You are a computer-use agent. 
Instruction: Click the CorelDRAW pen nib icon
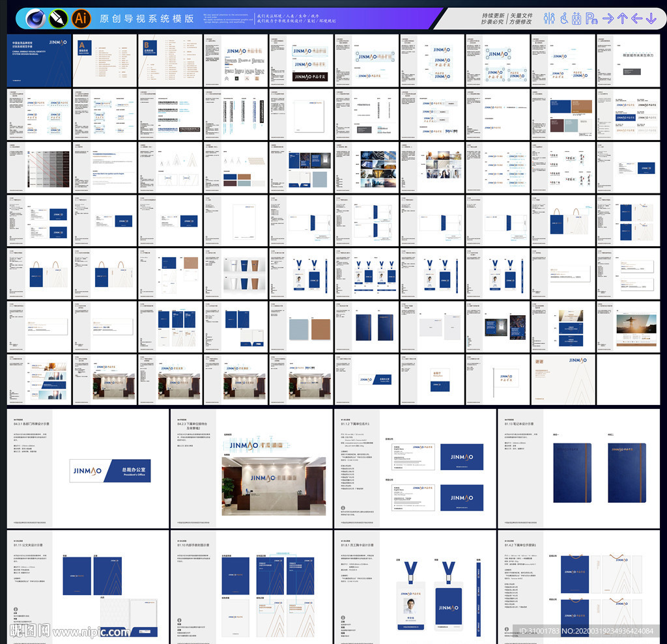(58, 18)
